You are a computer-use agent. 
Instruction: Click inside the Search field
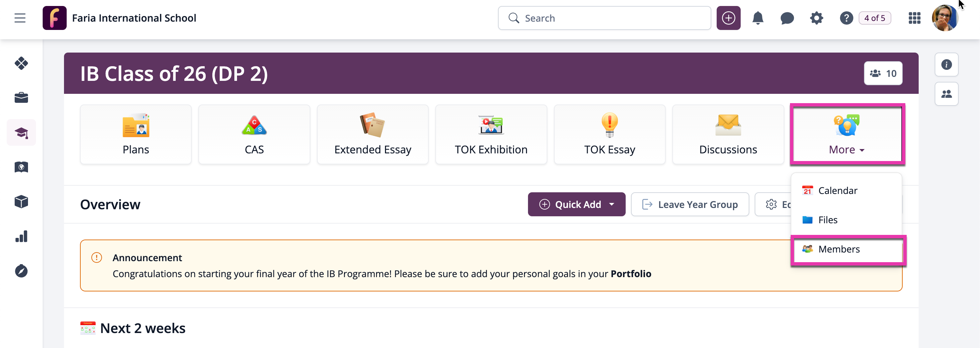[x=604, y=18]
